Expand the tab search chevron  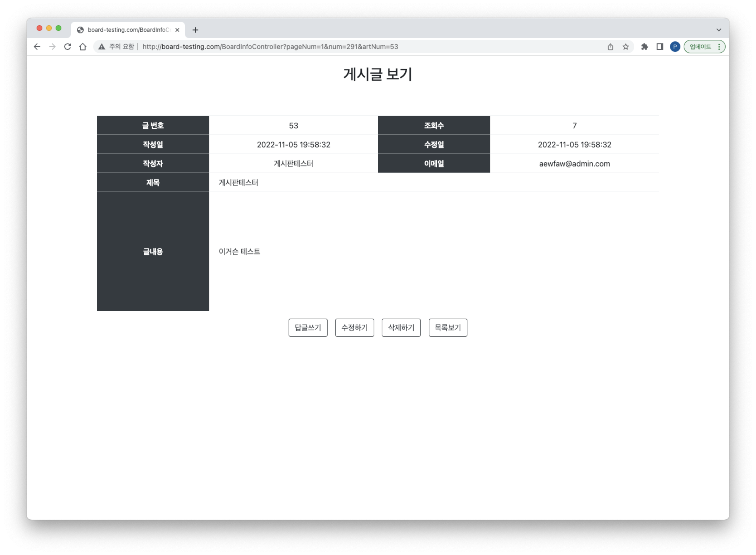point(718,30)
